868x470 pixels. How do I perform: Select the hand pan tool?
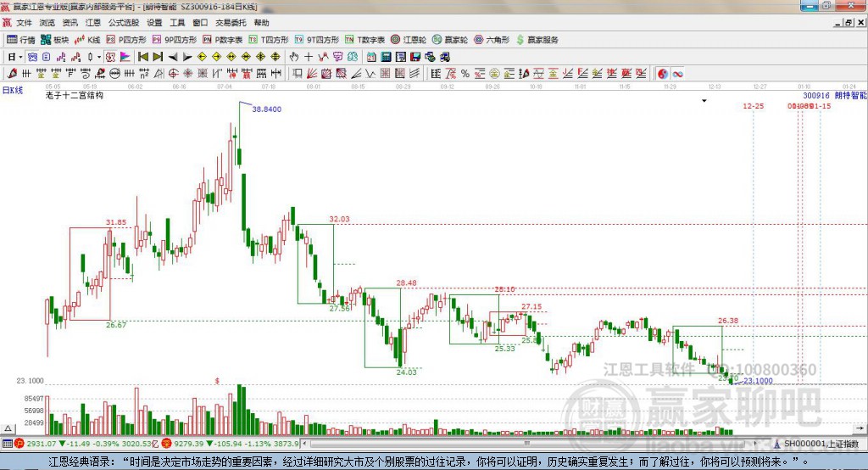pos(294,57)
